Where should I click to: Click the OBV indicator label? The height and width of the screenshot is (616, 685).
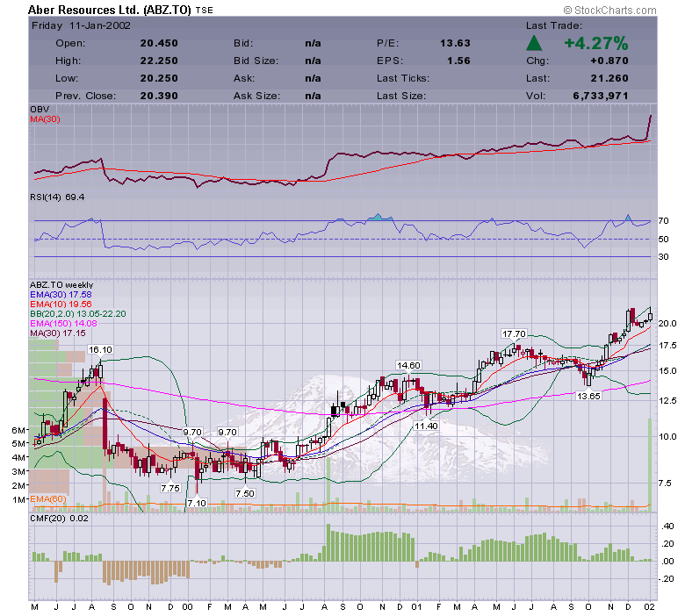[x=40, y=110]
